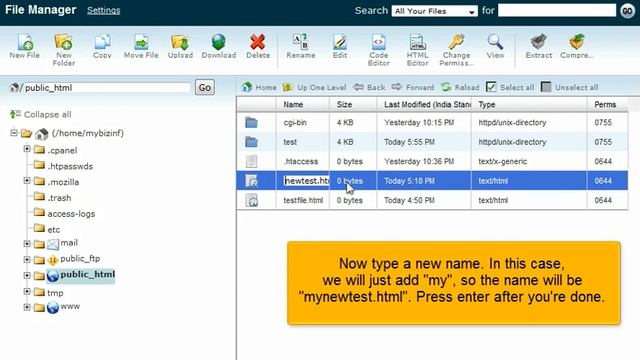Click the testfile.html name cell
640x360 pixels.
coord(303,200)
